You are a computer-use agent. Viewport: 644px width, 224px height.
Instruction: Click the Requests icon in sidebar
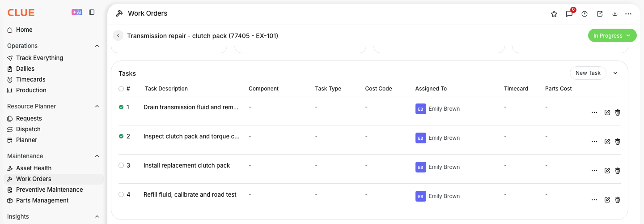[x=10, y=119]
